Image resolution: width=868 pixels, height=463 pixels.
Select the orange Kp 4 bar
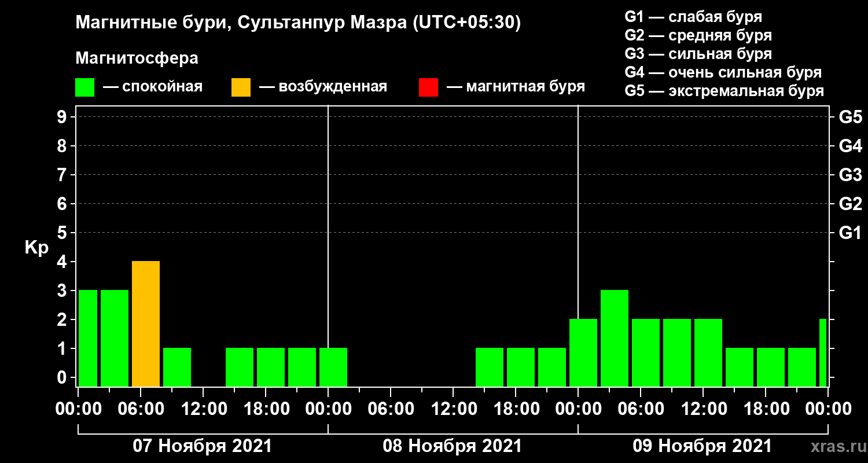146,324
